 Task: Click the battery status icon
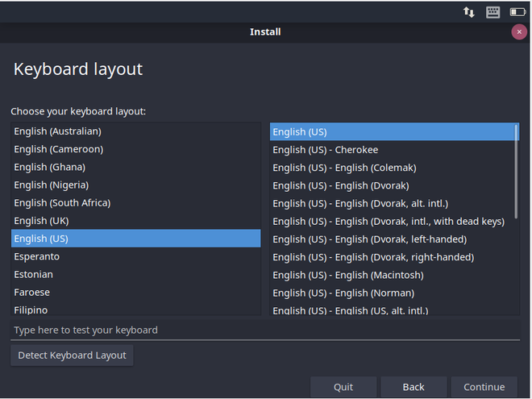(x=517, y=12)
